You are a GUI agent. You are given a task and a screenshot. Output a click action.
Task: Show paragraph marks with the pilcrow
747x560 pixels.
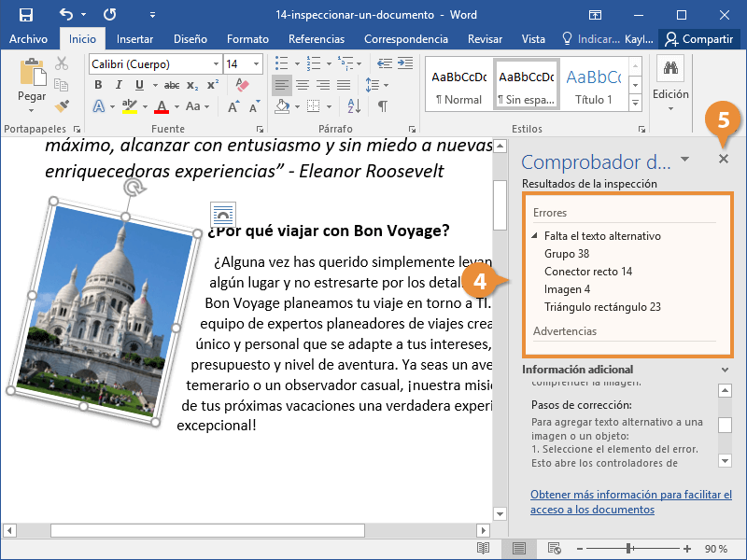click(382, 106)
